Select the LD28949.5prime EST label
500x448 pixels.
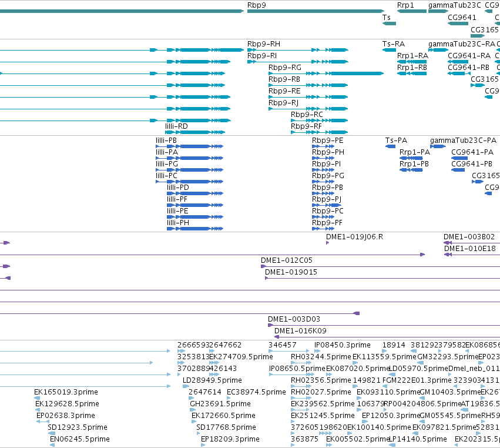(x=212, y=380)
